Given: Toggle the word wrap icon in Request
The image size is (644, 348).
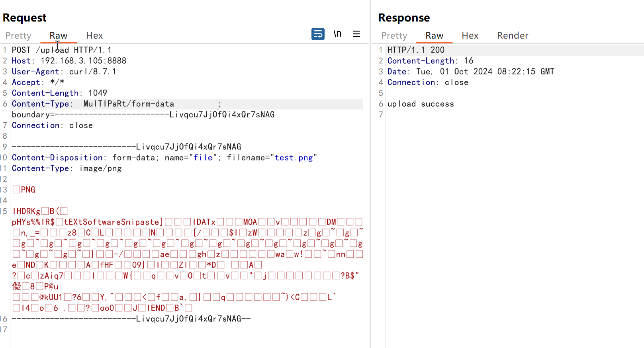Looking at the screenshot, I should [318, 34].
